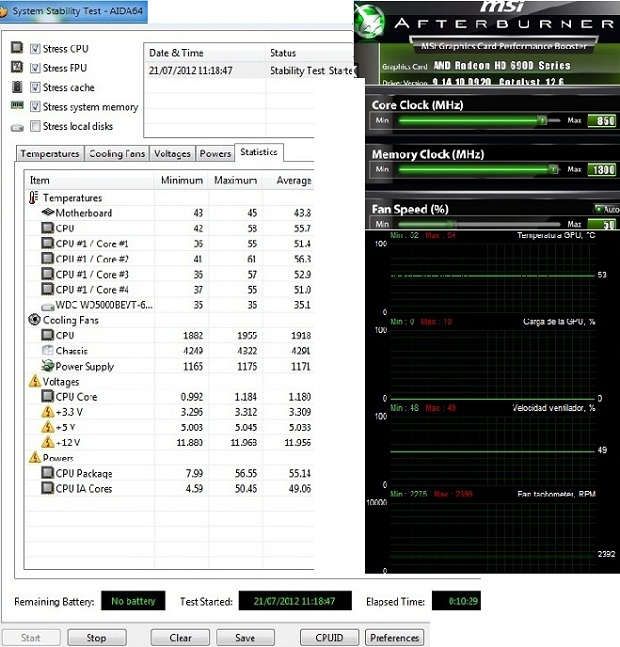The height and width of the screenshot is (647, 620).
Task: Click the Minimum column header
Action: (x=182, y=180)
